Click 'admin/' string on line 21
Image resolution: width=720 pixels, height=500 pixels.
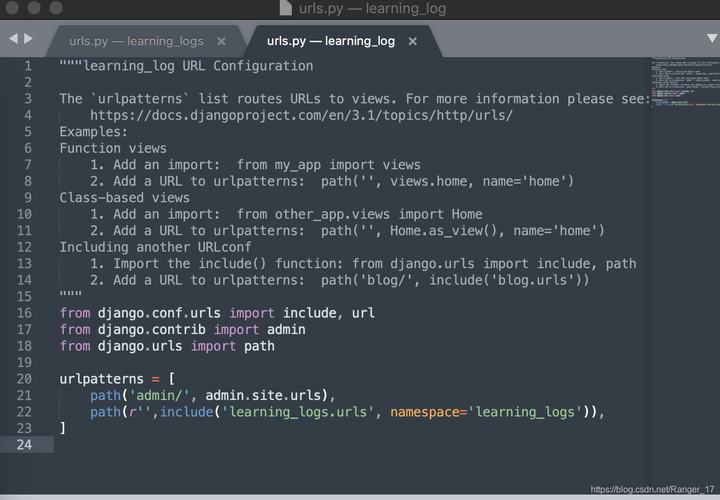159,395
